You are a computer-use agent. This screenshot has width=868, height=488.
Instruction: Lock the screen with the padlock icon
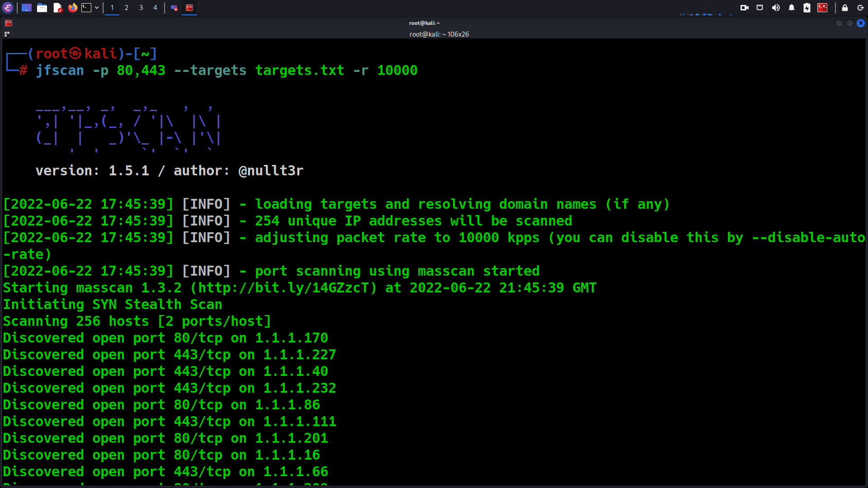pyautogui.click(x=845, y=8)
